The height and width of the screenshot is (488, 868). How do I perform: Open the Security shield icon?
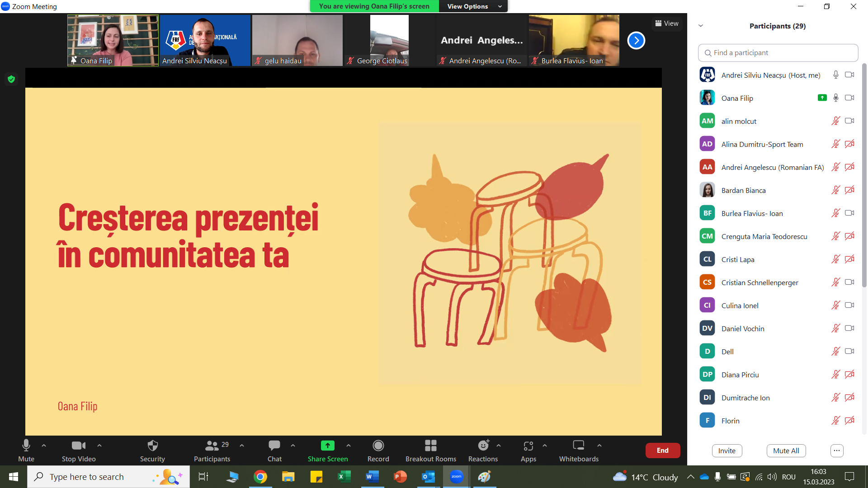(152, 446)
